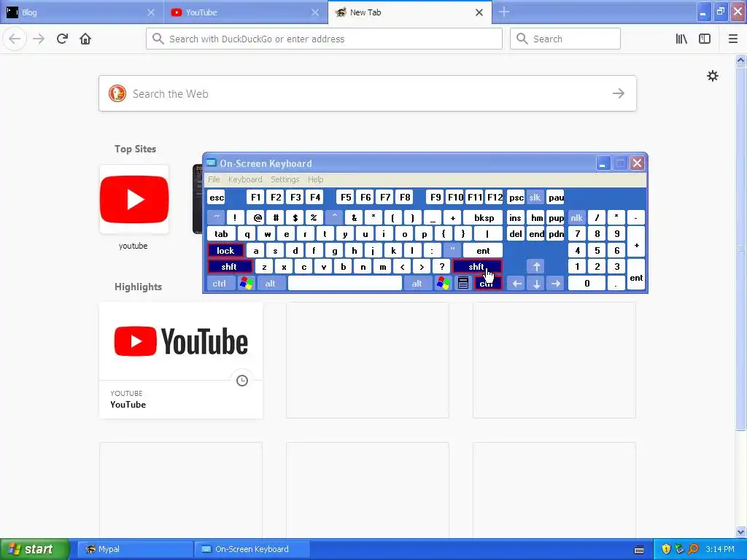747x560 pixels.
Task: Click the up arrow key on keyboard
Action: pos(536,267)
